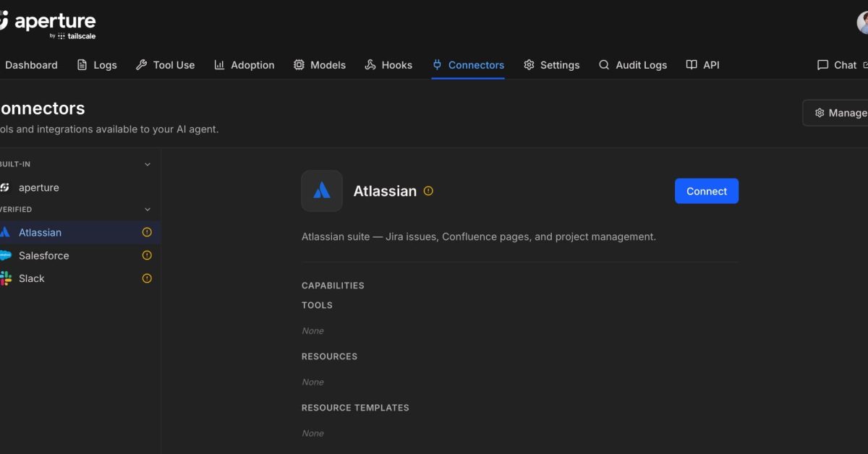Open the user avatar in the top corner
Screen dimensions: 868x454
[x=862, y=22]
